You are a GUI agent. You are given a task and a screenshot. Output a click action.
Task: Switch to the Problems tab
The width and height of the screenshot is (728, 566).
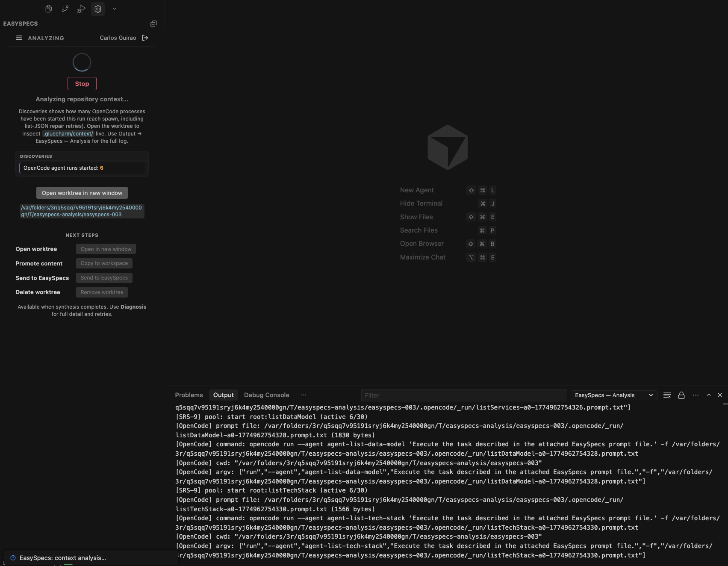189,395
